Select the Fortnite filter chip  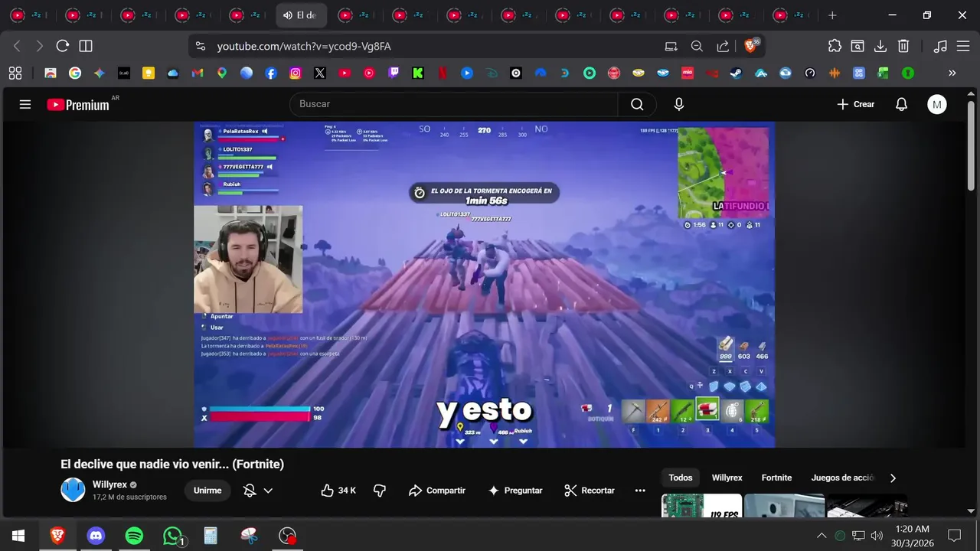pos(776,478)
